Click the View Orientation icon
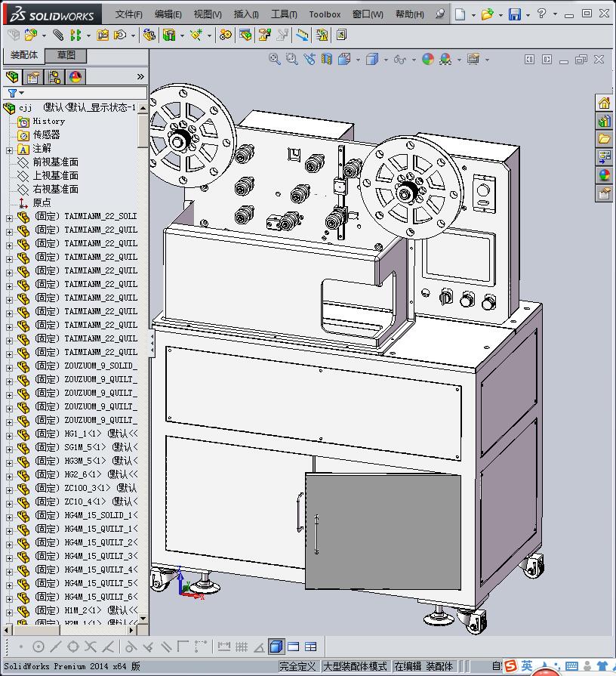Image resolution: width=616 pixels, height=676 pixels. tap(343, 59)
